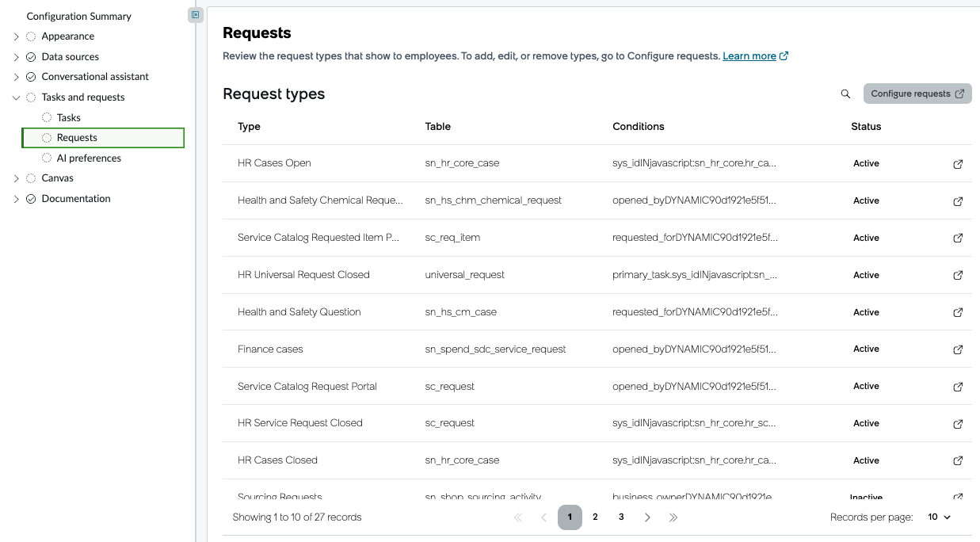This screenshot has width=980, height=542.
Task: Collapse the left navigation panel icon
Action: pyautogui.click(x=196, y=14)
